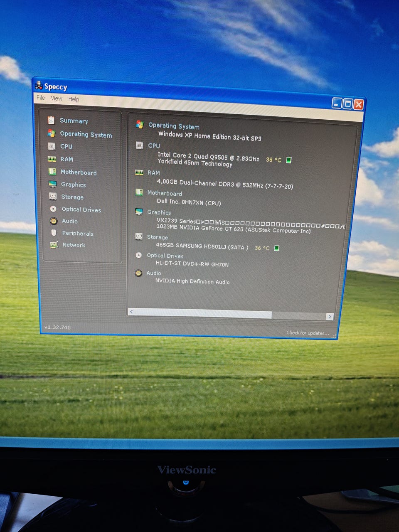399x532 pixels.
Task: Click the Optical Drives heading in summary
Action: pyautogui.click(x=165, y=256)
